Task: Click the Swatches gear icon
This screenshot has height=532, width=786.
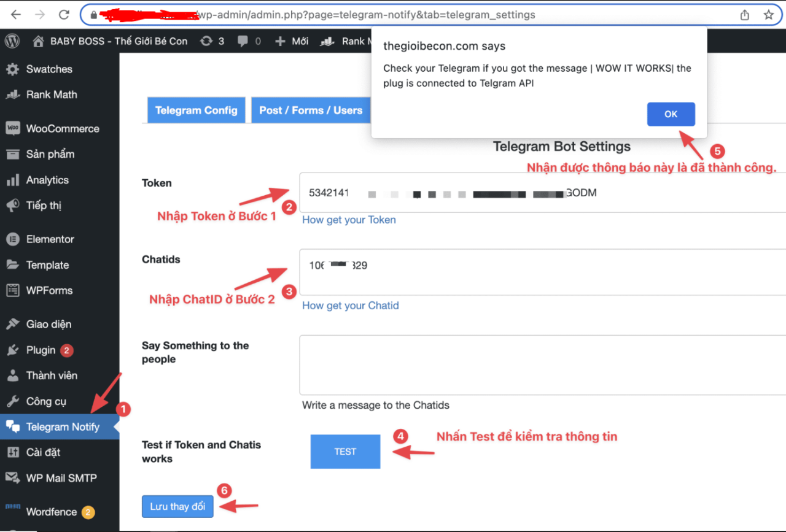Action: (x=12, y=69)
